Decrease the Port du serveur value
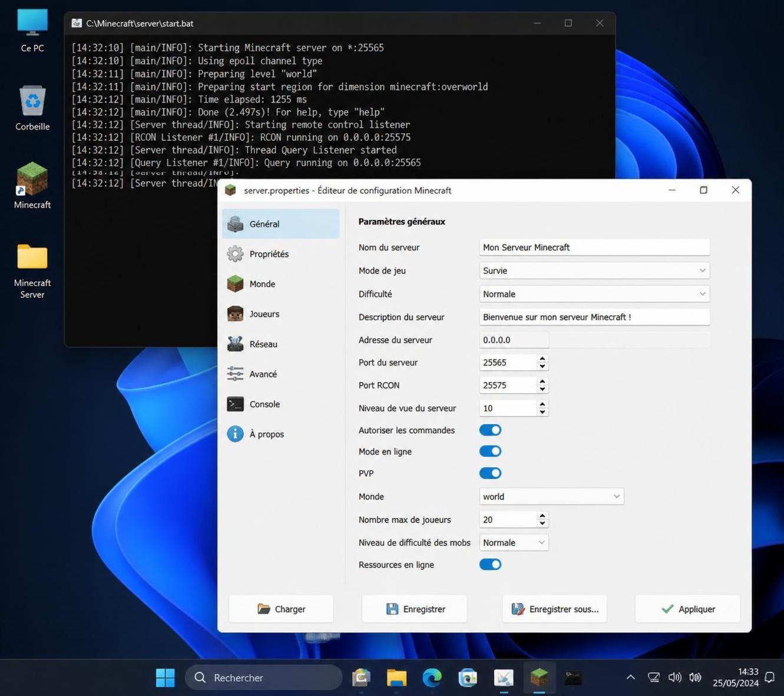 542,367
